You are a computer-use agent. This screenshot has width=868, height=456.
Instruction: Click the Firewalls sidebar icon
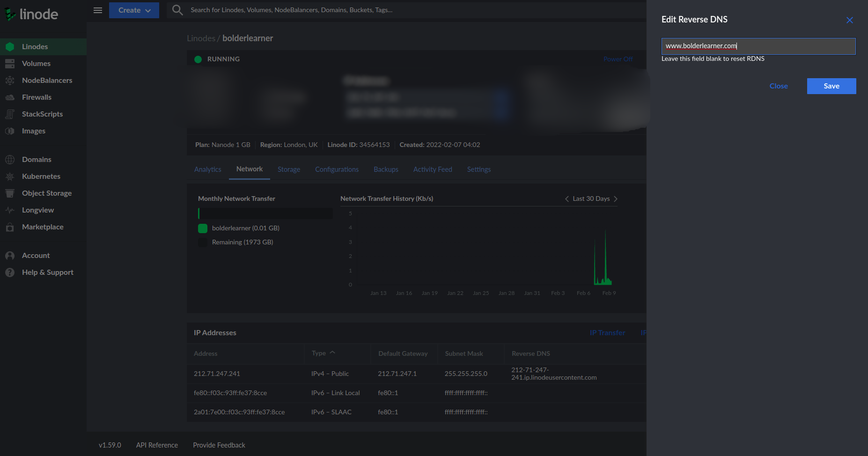tap(10, 97)
